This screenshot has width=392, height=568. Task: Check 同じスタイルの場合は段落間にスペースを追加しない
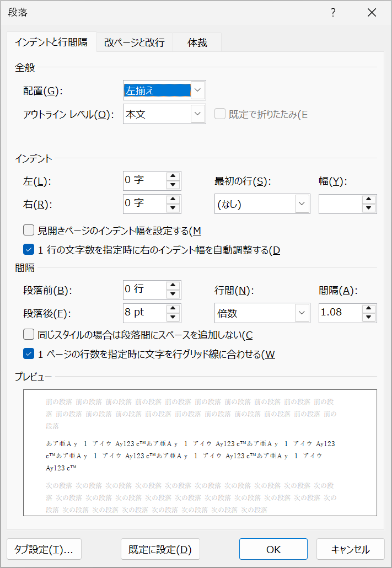coord(29,334)
